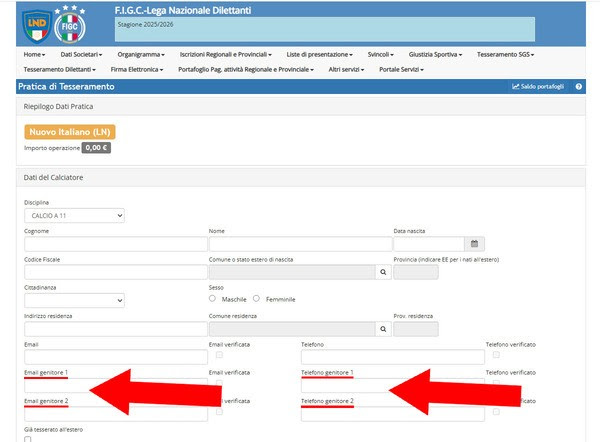
Task: Click the Saldo portafogli link
Action: 540,87
